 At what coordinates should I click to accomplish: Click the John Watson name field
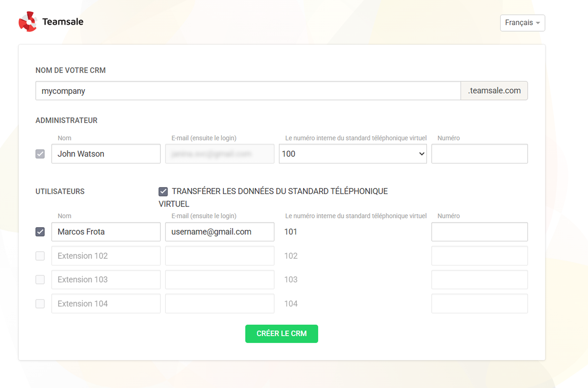click(x=106, y=154)
